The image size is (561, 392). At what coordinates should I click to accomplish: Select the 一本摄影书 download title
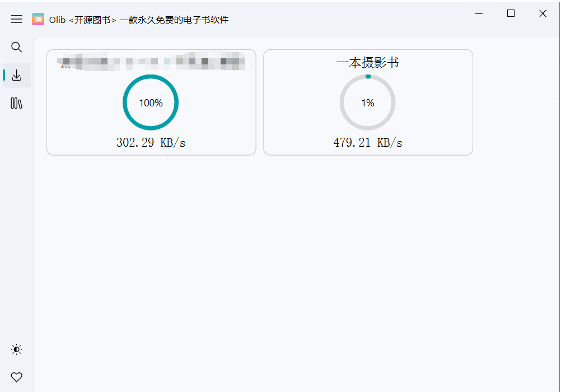coord(368,63)
